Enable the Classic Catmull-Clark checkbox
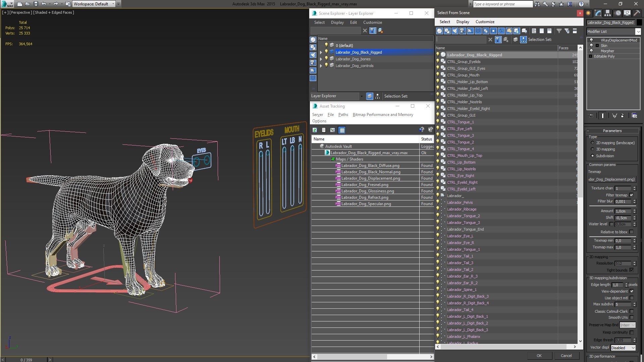Viewport: 644px width, 362px height. click(632, 311)
